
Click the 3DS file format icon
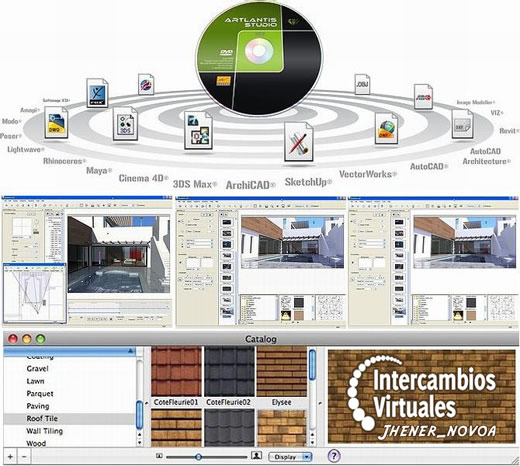coord(125,123)
